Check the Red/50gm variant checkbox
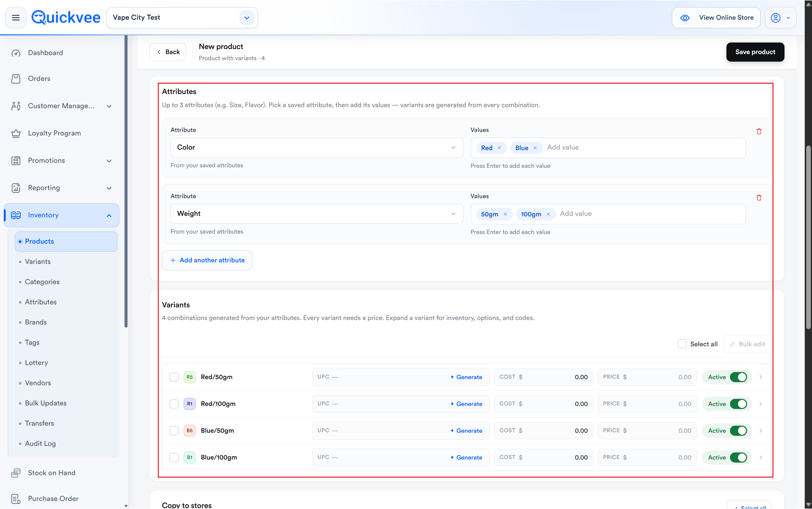Viewport: 812px width, 509px height. pyautogui.click(x=174, y=377)
